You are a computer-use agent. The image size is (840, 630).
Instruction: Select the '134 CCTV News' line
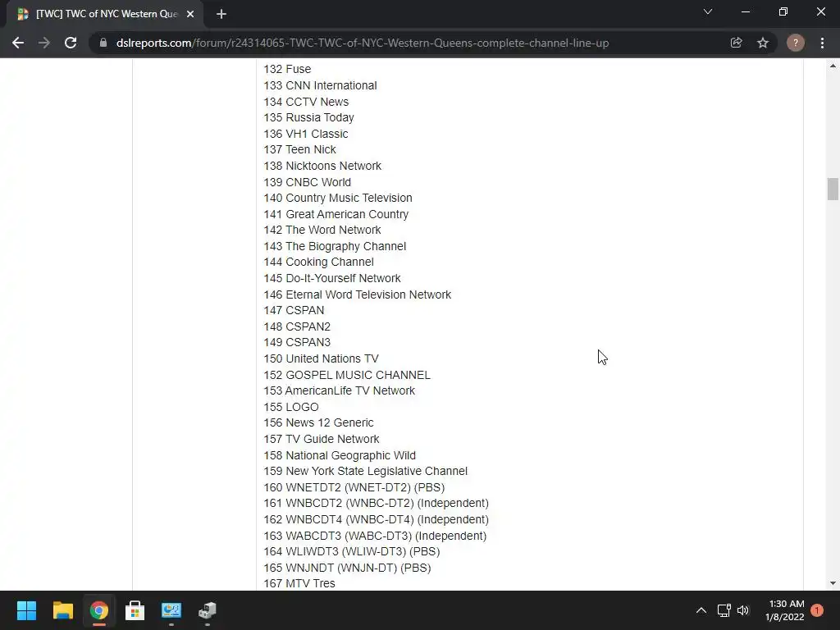306,101
